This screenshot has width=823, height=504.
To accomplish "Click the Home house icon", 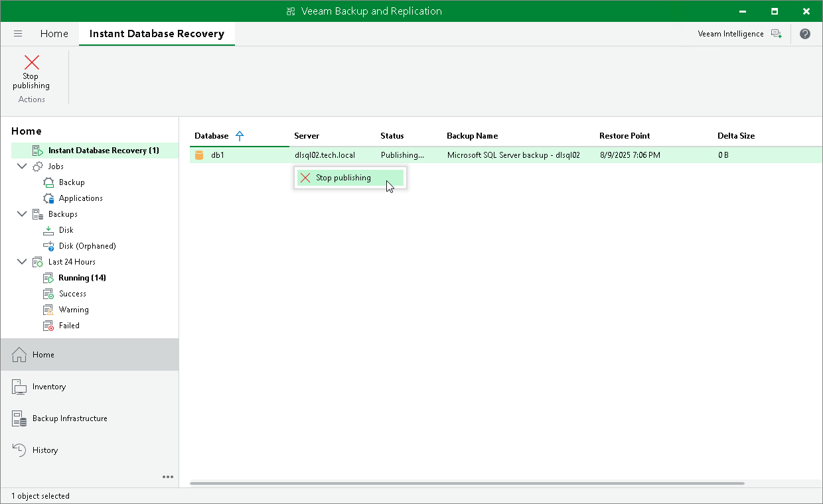I will 20,355.
